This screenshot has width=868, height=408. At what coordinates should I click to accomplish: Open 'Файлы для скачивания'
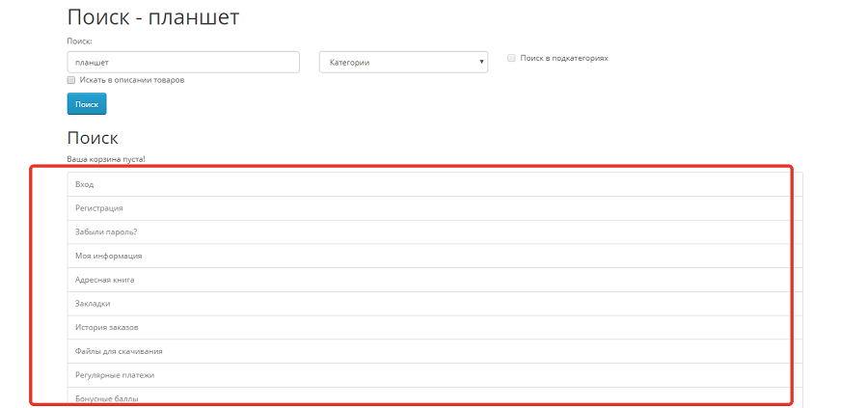[x=435, y=351]
